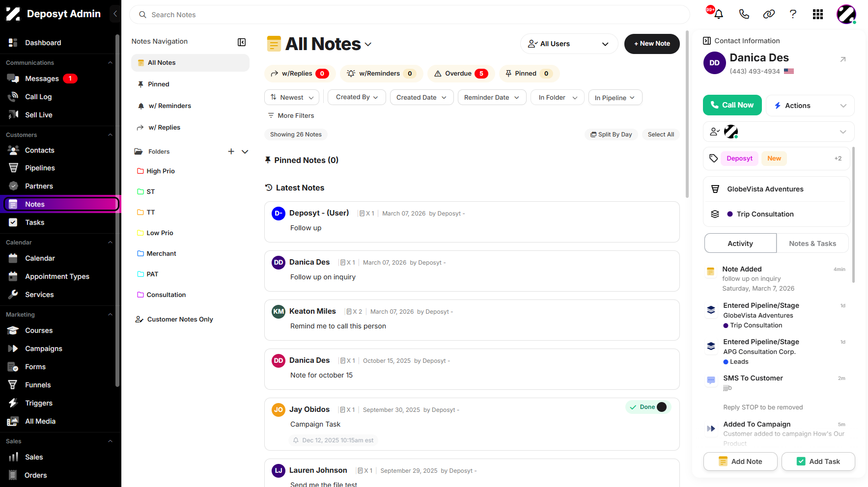The height and width of the screenshot is (487, 868).
Task: Toggle the Pinned filter chip
Action: (529, 74)
